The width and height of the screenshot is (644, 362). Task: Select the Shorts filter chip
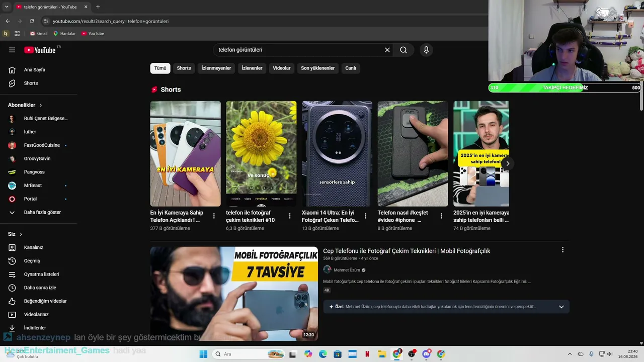tap(184, 68)
